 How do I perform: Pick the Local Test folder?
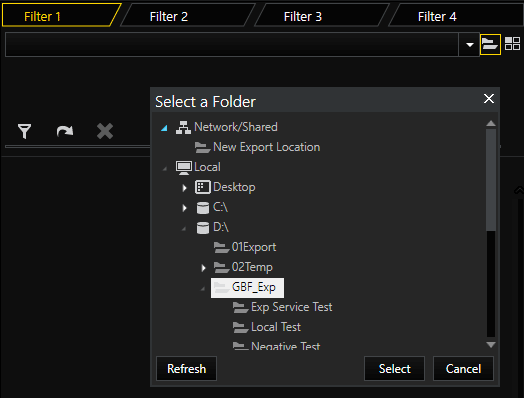click(x=267, y=327)
